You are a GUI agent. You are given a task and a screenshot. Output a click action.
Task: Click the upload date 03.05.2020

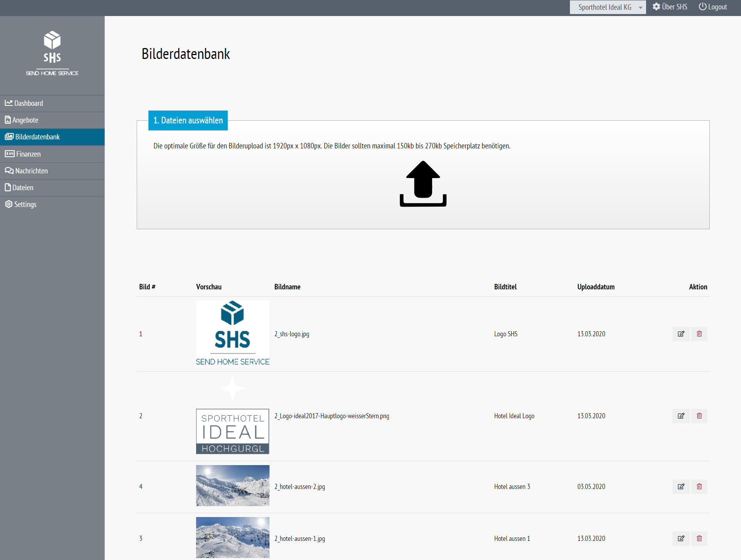(x=591, y=487)
